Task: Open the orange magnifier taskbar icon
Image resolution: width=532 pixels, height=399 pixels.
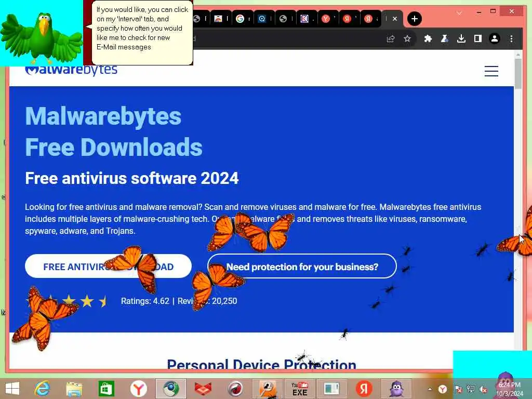Action: [x=268, y=389]
